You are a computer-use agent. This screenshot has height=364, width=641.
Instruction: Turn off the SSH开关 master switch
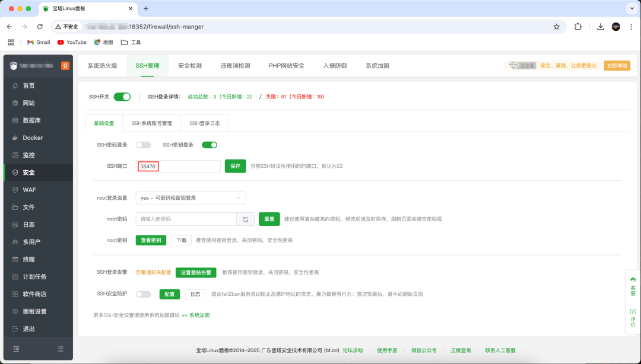coord(122,96)
